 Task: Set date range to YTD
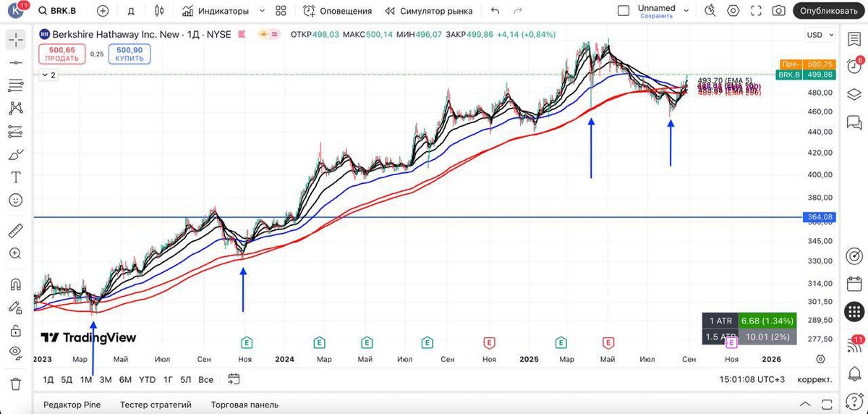[x=147, y=379]
